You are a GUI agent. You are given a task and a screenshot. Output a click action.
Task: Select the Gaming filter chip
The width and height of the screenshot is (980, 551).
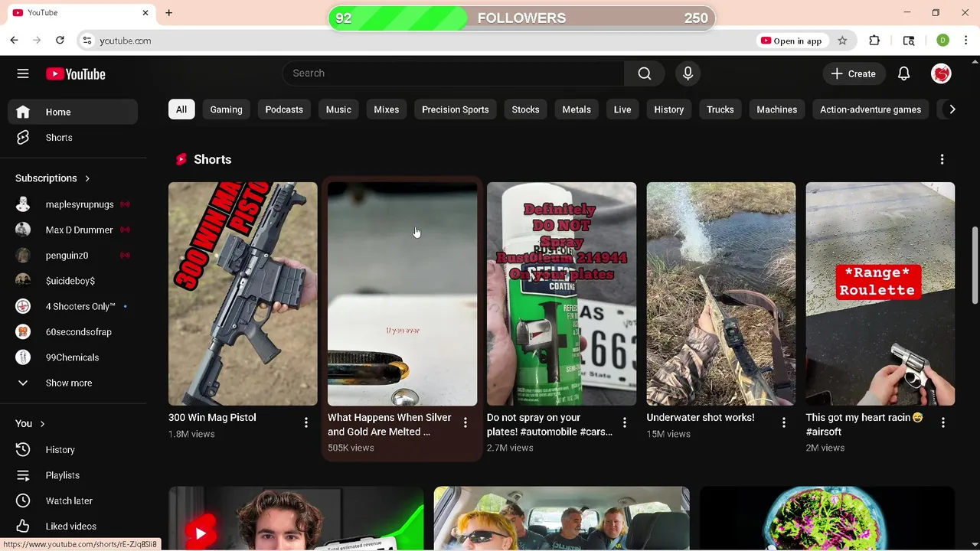pos(226,109)
